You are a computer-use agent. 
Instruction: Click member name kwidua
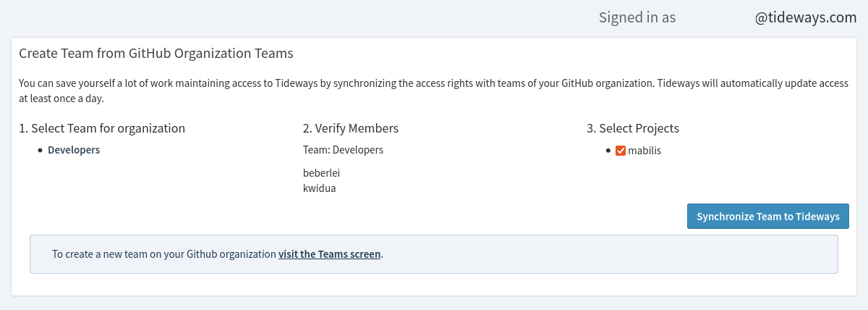click(x=320, y=188)
